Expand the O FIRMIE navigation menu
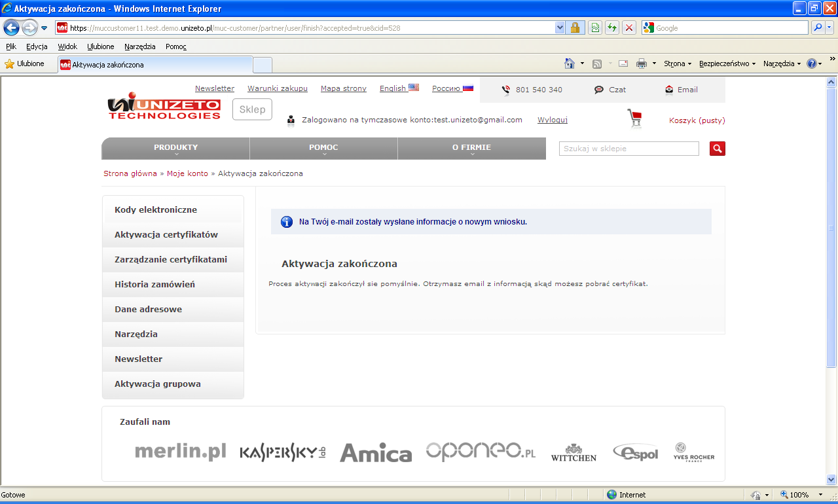This screenshot has width=838, height=504. (471, 149)
